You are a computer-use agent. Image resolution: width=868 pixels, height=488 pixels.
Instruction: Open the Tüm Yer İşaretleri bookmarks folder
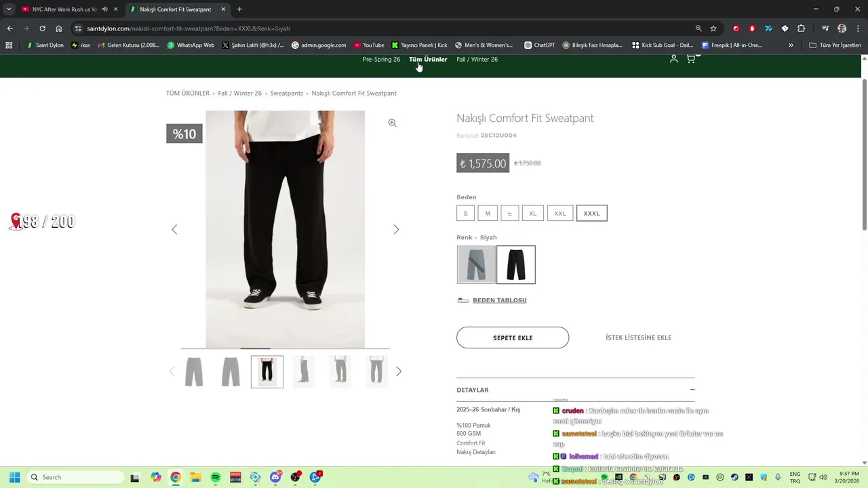[x=835, y=45]
